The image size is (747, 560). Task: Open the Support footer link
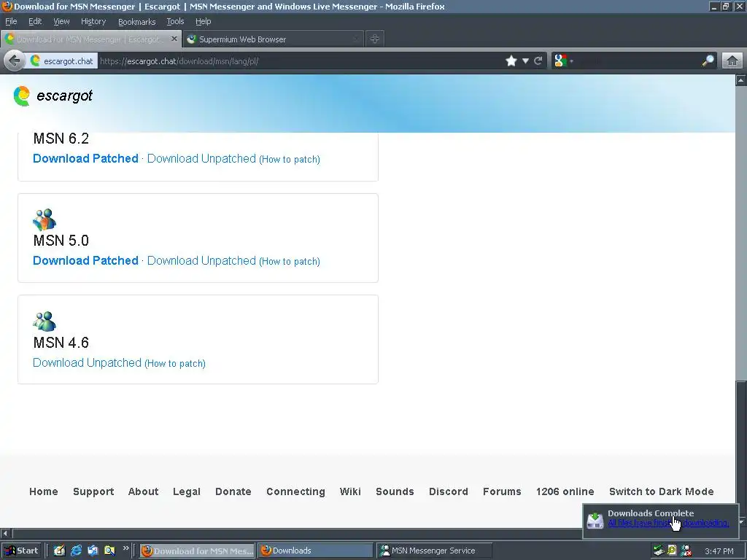click(93, 491)
